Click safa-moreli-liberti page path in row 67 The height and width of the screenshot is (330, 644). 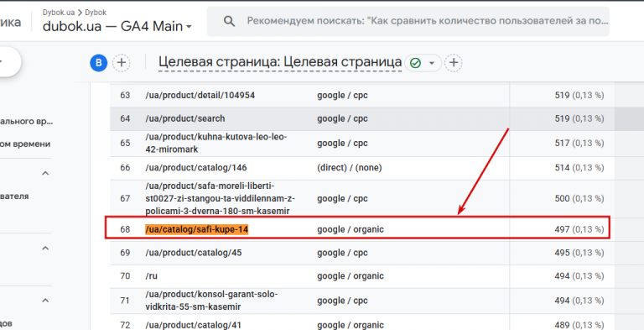[221, 198]
